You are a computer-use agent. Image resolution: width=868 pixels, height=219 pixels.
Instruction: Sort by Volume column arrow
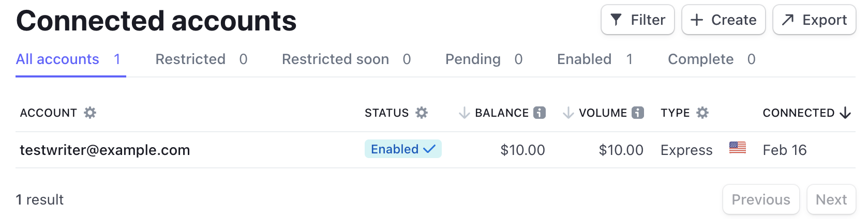point(568,113)
